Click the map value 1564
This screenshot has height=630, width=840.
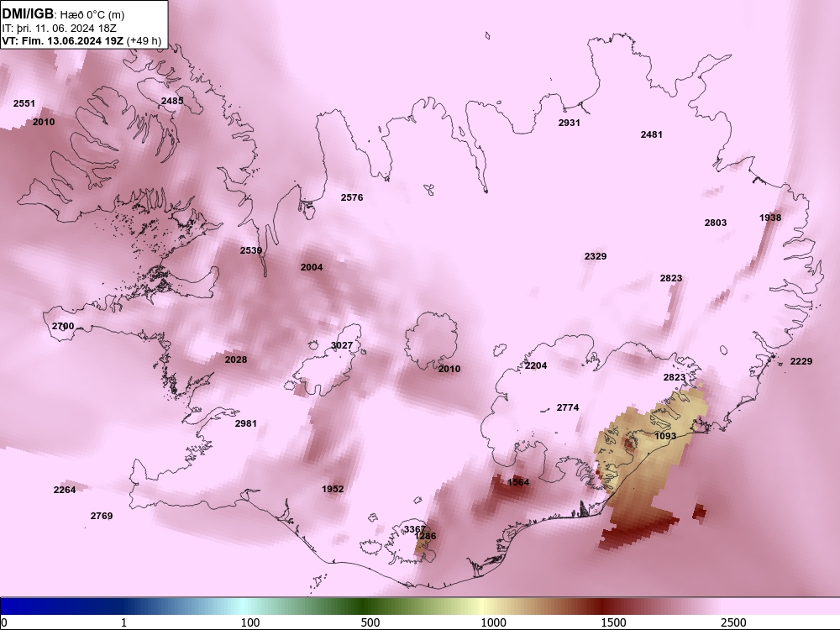(518, 482)
